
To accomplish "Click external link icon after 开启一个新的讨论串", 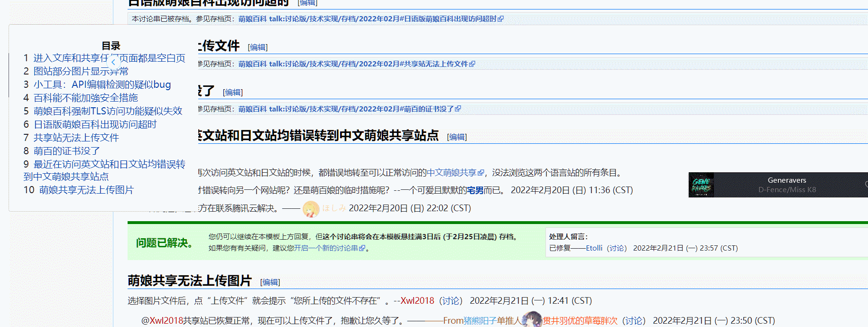I will click(362, 248).
